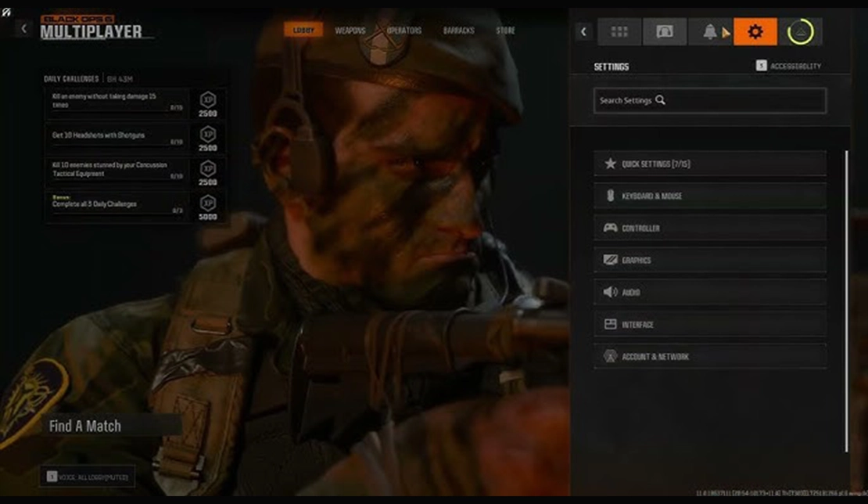The height and width of the screenshot is (504, 868).
Task: Open the Controller settings category
Action: pyautogui.click(x=708, y=228)
